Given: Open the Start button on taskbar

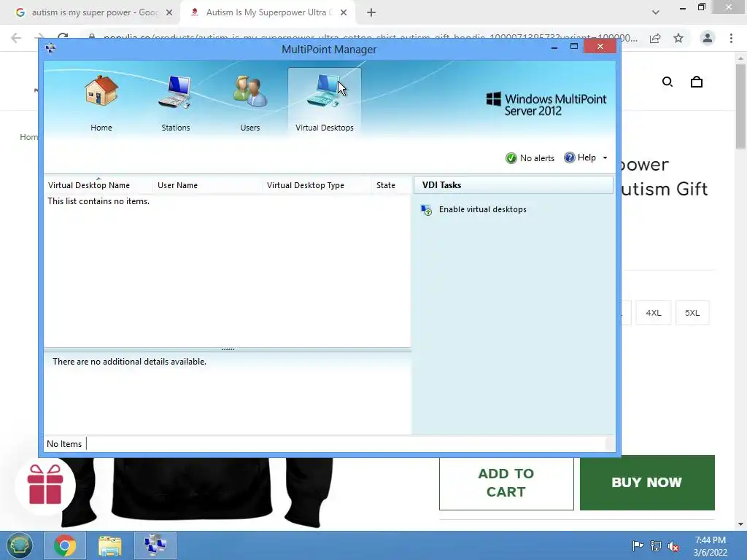Looking at the screenshot, I should point(19,545).
